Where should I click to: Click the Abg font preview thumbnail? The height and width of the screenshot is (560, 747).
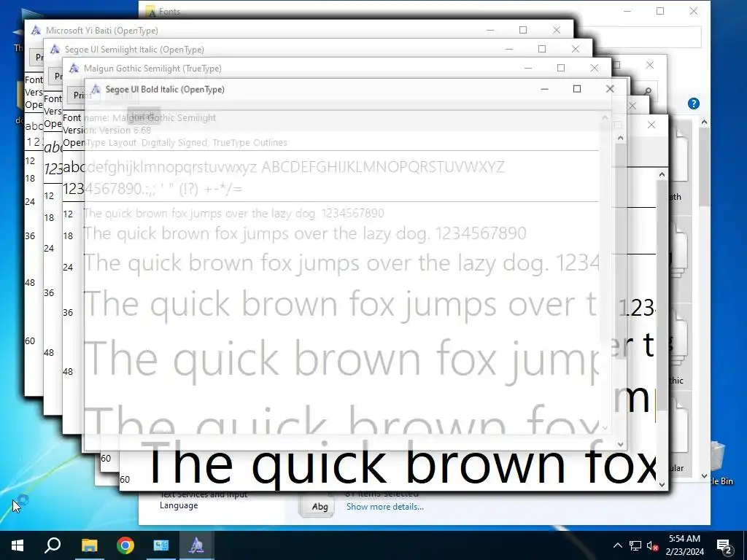(317, 506)
